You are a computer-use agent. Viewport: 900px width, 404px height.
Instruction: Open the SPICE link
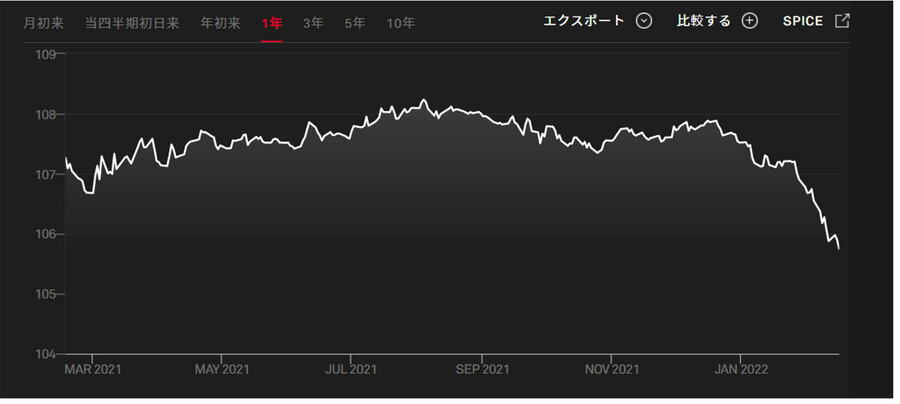(801, 21)
